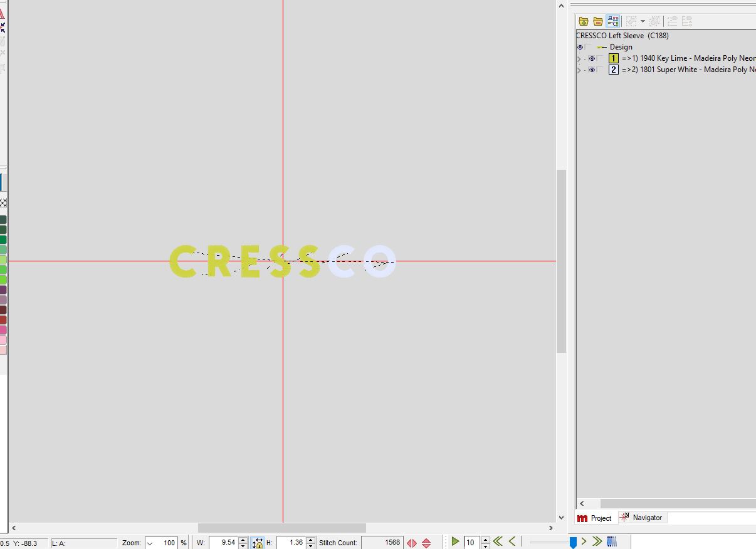The width and height of the screenshot is (756, 549).
Task: Select the Design node in the tree
Action: click(621, 47)
